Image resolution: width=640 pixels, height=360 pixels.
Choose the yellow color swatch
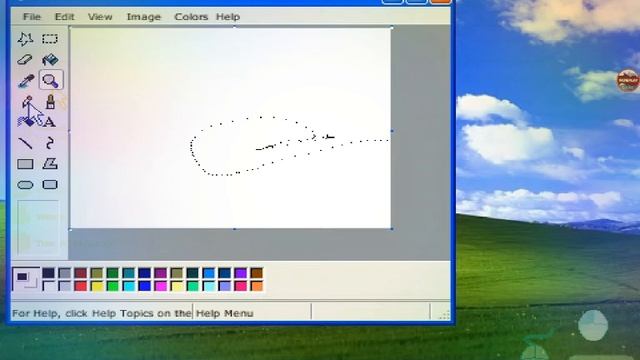tap(97, 286)
